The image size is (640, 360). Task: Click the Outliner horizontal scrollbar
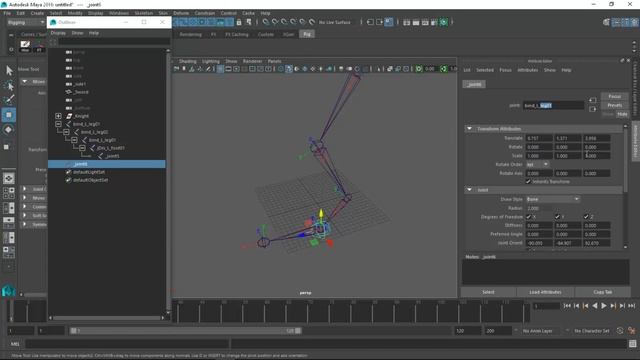click(x=107, y=318)
